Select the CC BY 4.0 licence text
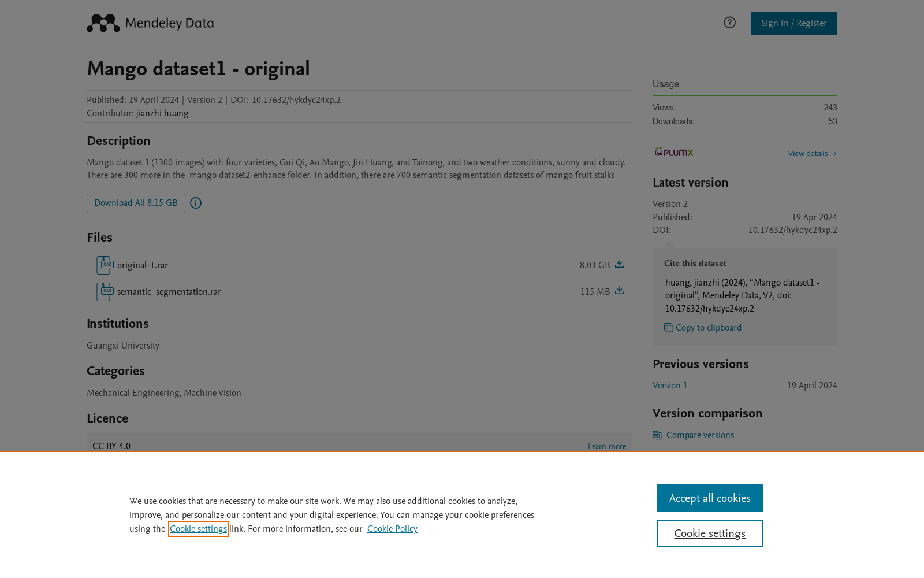 111,446
